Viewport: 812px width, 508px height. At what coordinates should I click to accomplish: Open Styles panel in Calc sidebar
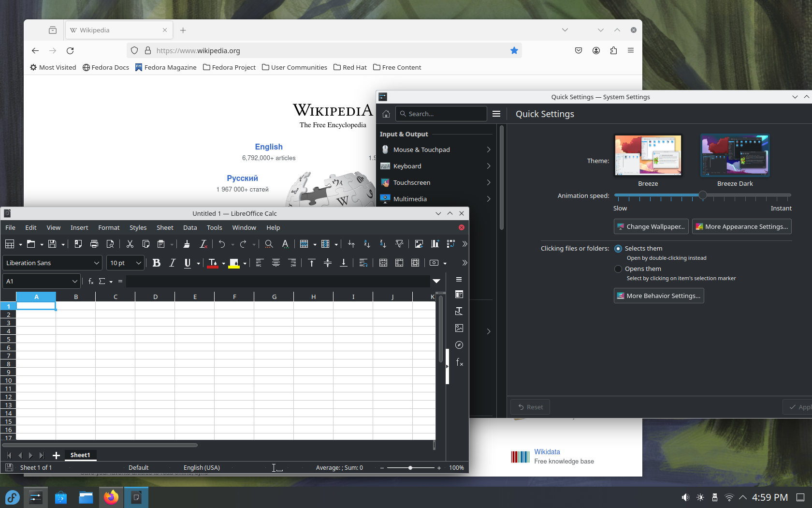(459, 311)
